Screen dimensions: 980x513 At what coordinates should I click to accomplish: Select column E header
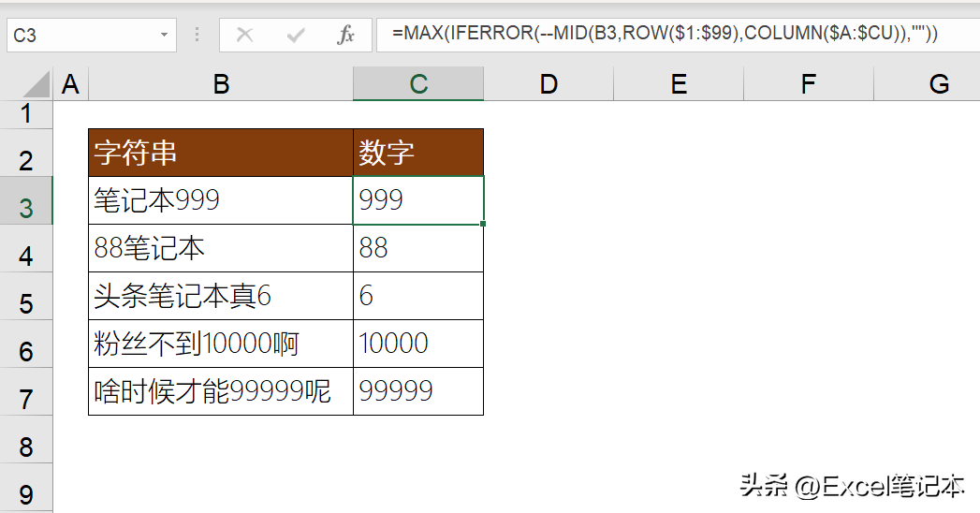click(x=679, y=84)
